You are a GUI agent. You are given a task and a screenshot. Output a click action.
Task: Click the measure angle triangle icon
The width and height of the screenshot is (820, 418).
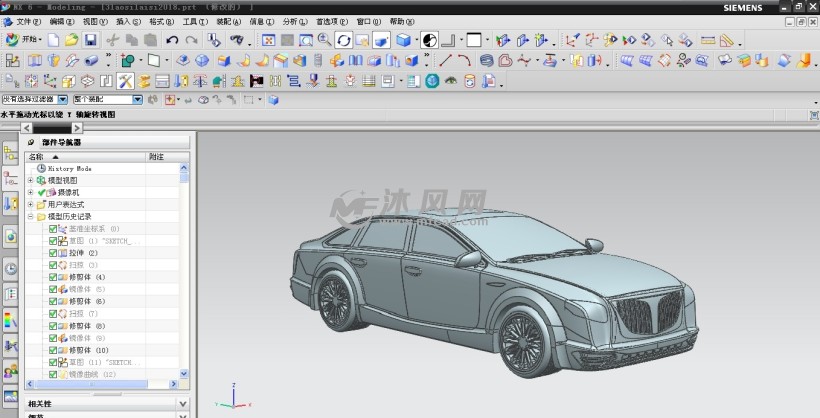tap(726, 40)
